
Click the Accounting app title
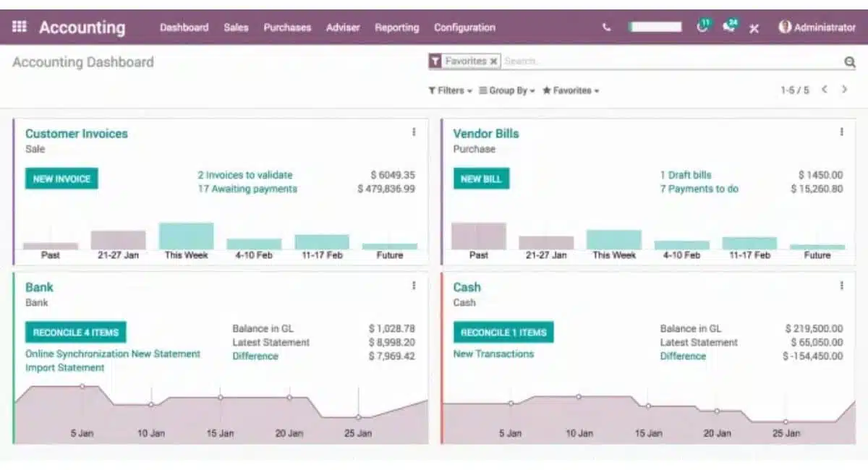pos(82,27)
